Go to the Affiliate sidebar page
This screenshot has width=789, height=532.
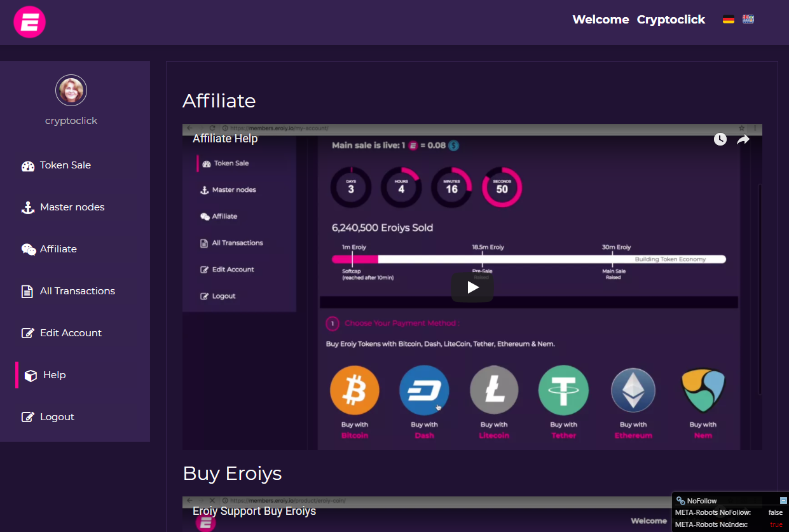[58, 249]
